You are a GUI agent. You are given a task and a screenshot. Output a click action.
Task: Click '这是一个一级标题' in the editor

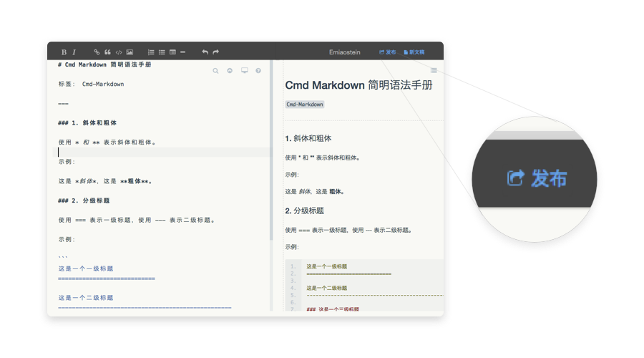coord(85,268)
